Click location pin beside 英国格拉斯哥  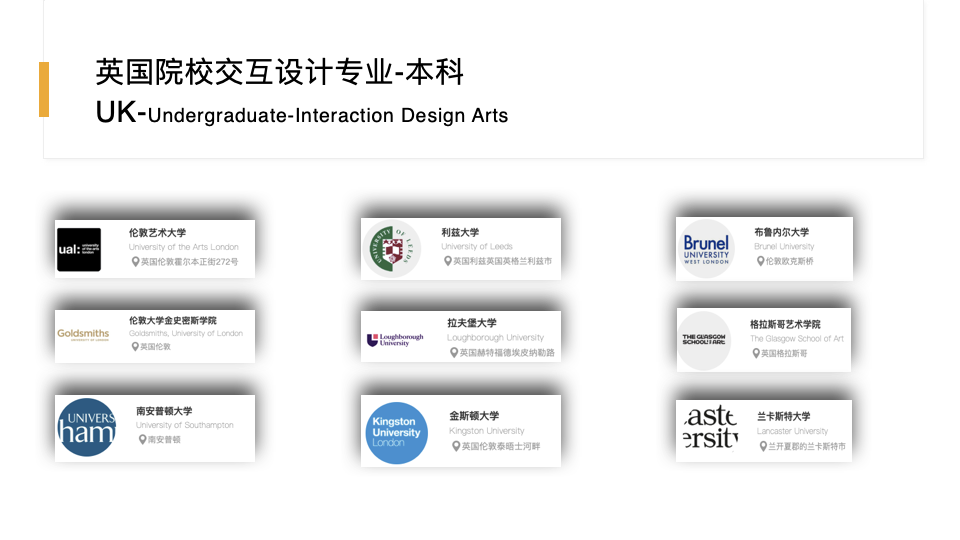click(756, 353)
